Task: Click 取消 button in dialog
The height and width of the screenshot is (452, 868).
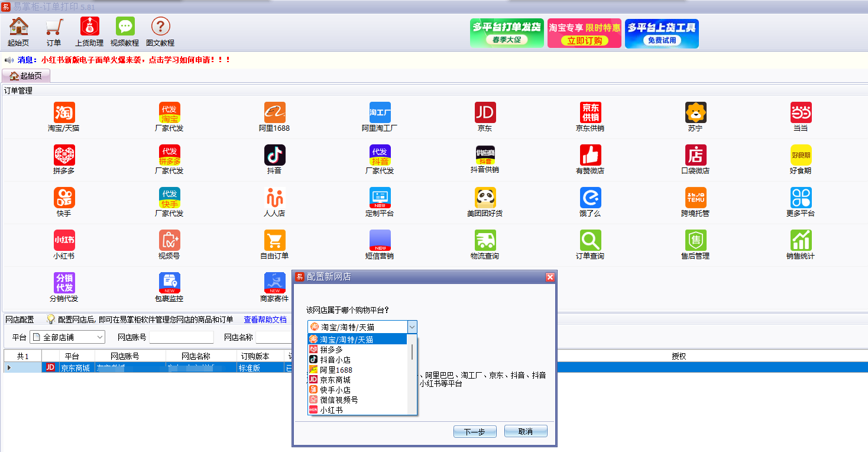Action: tap(526, 431)
